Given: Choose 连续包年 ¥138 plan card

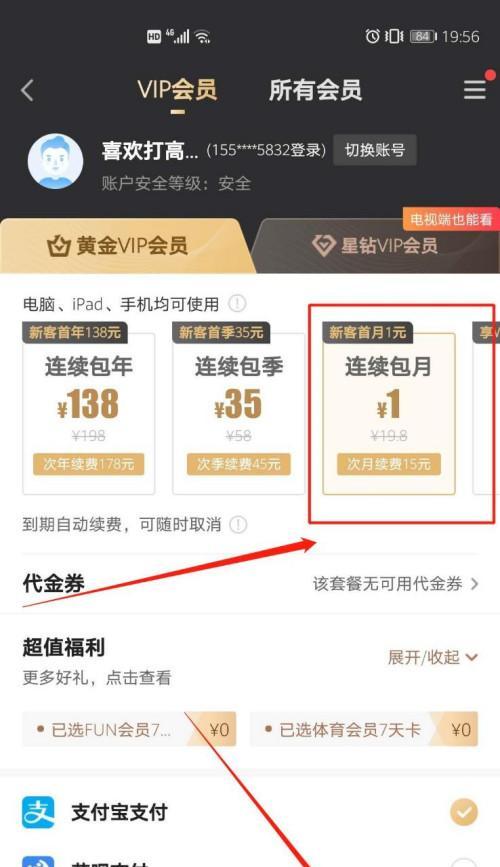Looking at the screenshot, I should 88,414.
